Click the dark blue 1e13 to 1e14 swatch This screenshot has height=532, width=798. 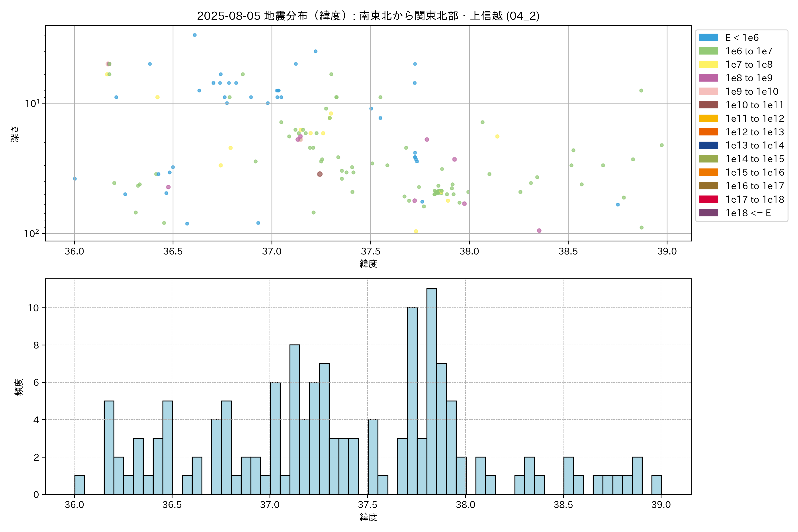[x=708, y=146]
